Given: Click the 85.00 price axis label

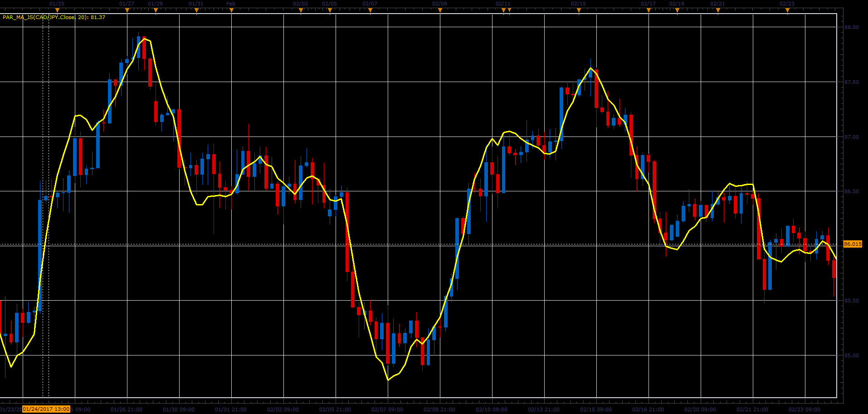Looking at the screenshot, I should [x=851, y=356].
